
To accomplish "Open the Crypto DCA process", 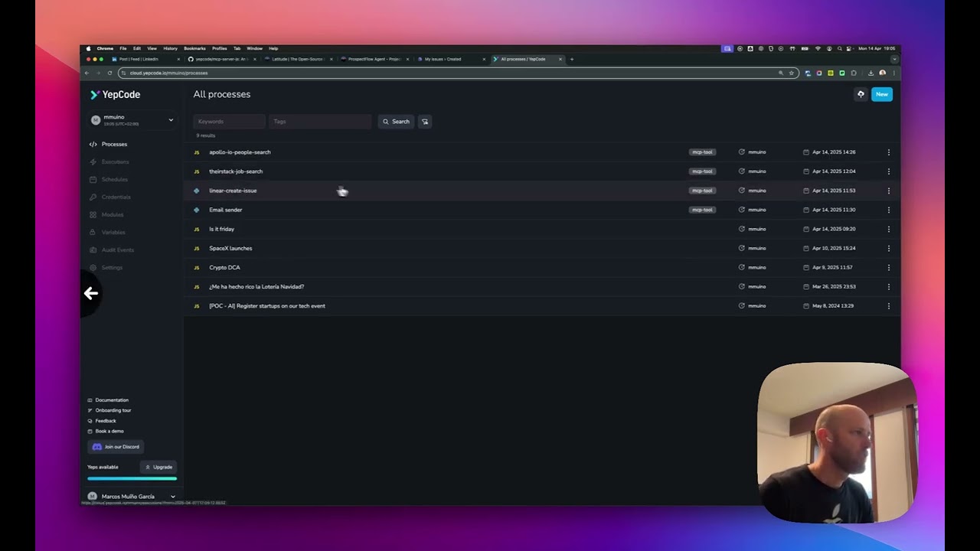I will 224,267.
